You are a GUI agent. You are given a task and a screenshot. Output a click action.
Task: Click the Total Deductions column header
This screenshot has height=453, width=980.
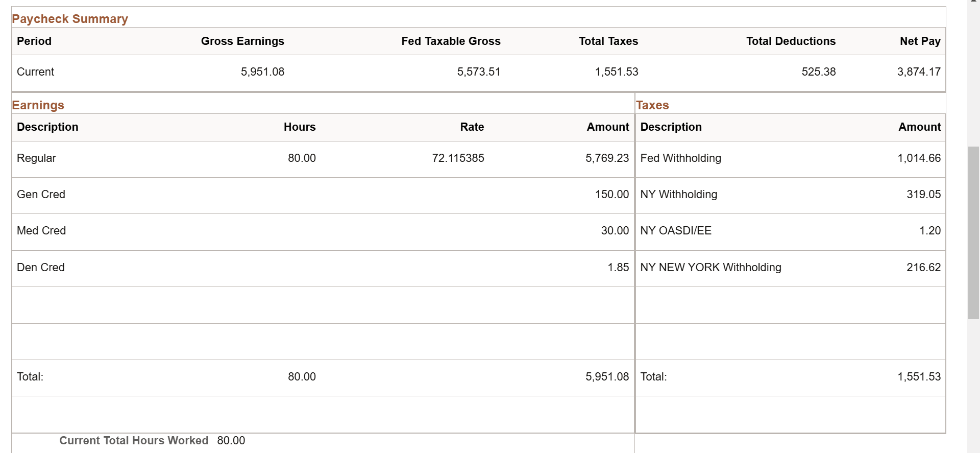791,41
